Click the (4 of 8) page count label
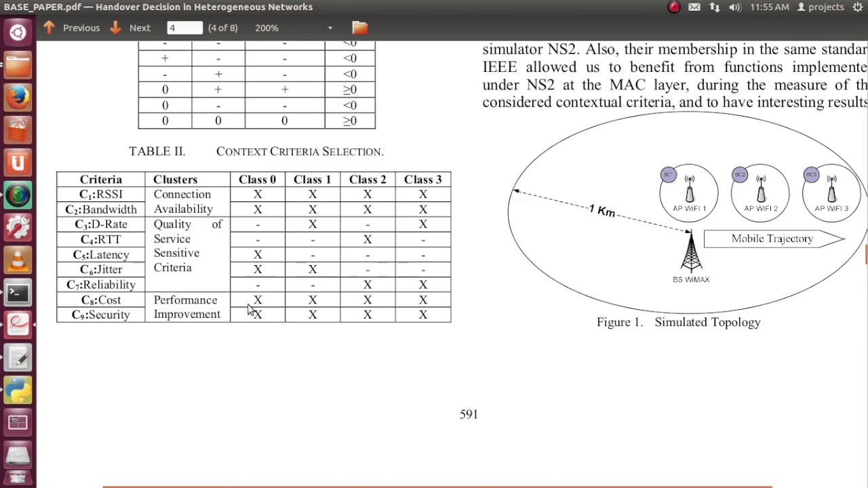This screenshot has width=868, height=488. point(223,28)
